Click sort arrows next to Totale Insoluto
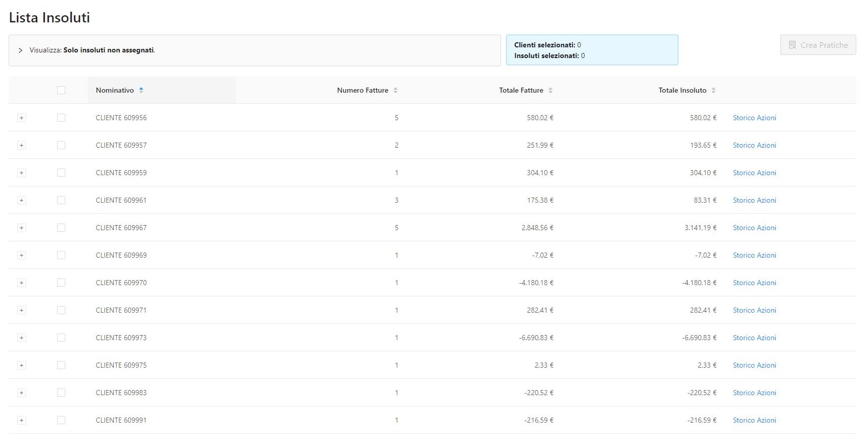Image resolution: width=868 pixels, height=443 pixels. tap(714, 90)
